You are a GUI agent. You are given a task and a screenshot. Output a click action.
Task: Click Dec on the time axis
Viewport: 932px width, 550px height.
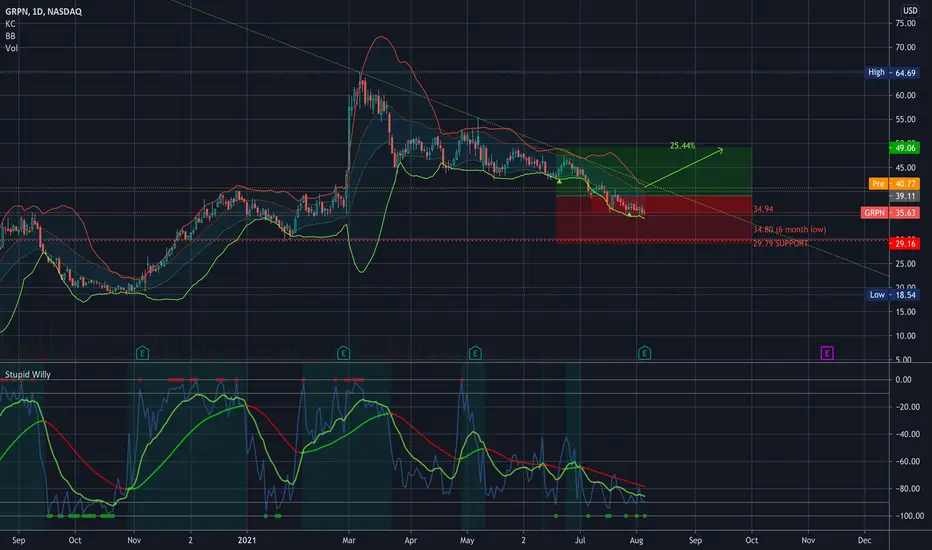864,540
